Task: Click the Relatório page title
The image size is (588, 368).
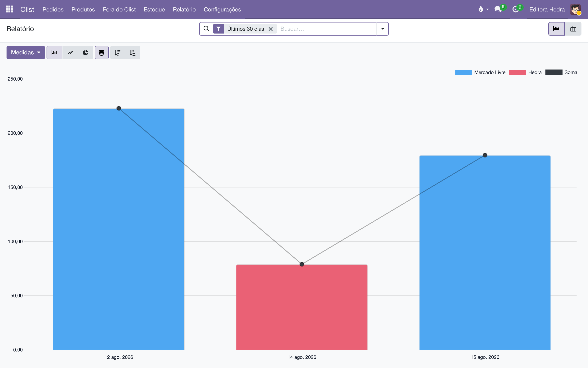Action: click(x=20, y=29)
